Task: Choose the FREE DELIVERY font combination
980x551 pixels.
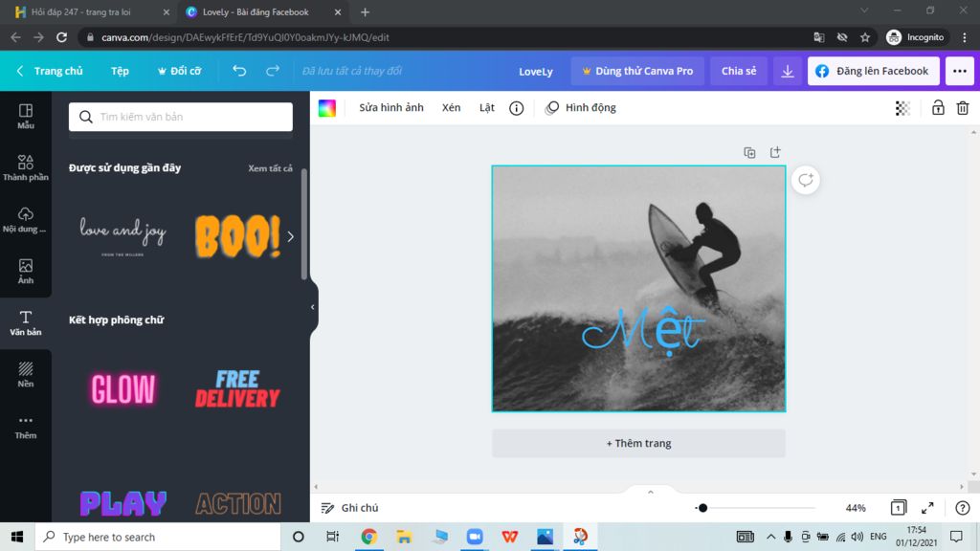Action: pos(237,388)
